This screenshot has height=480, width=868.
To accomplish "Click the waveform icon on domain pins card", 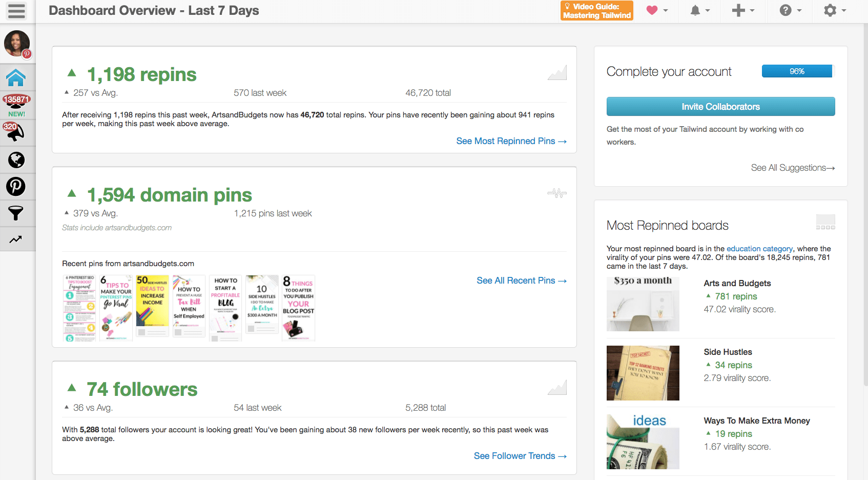I will [x=556, y=193].
